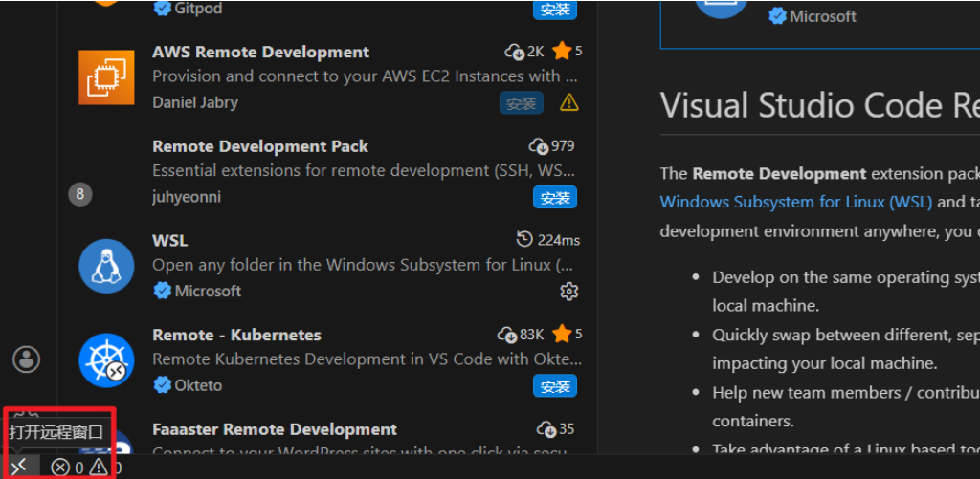Select the Faaaster Remote Development extension title
This screenshot has height=479, width=980.
pyautogui.click(x=275, y=429)
